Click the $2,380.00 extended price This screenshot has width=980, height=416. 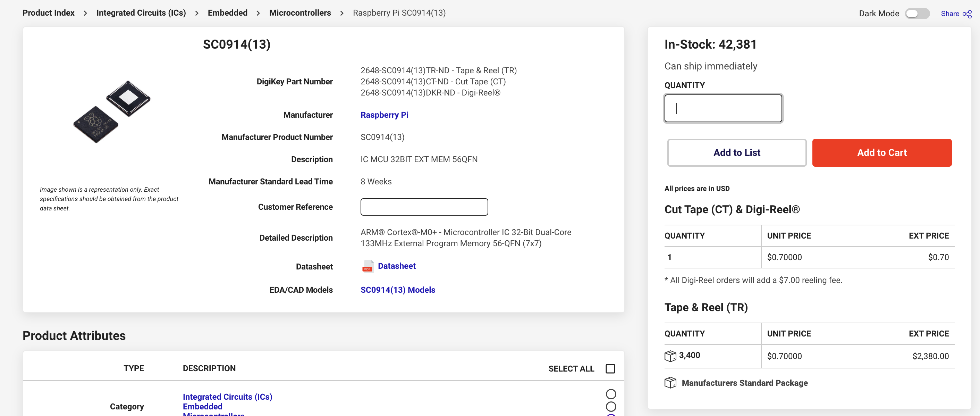pyautogui.click(x=930, y=356)
